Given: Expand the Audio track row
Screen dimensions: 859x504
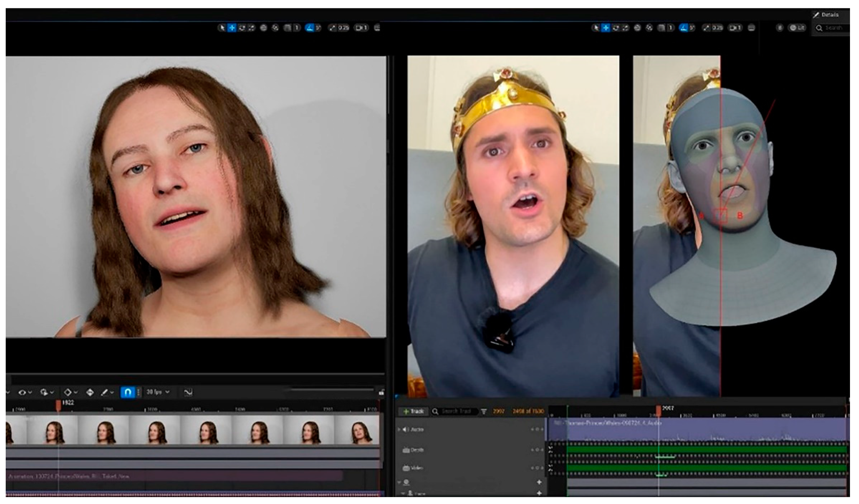Looking at the screenshot, I should (399, 430).
